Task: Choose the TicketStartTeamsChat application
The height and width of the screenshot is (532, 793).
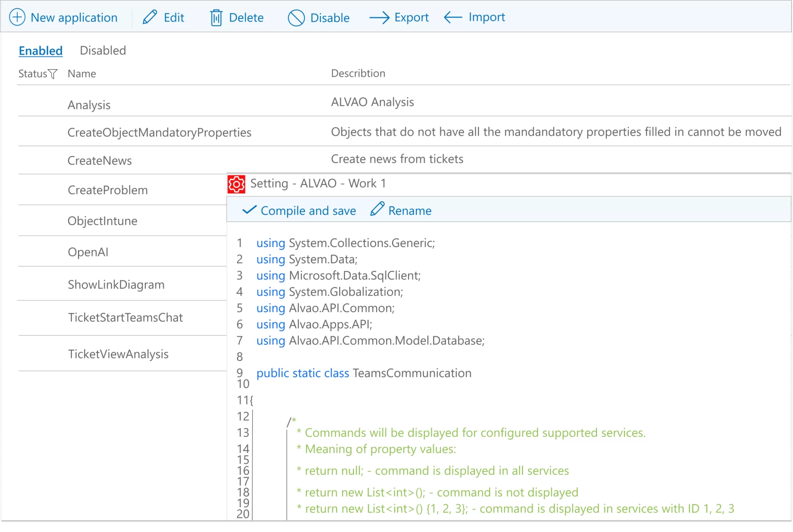Action: click(125, 318)
